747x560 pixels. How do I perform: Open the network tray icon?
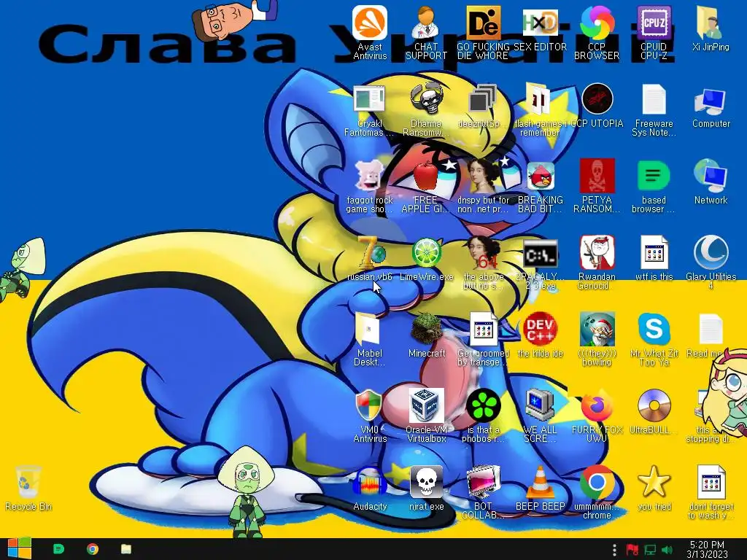650,549
